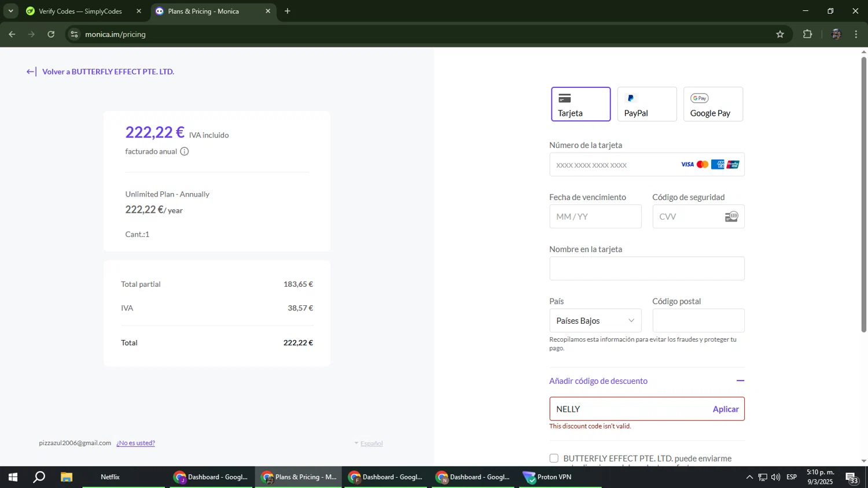Click the page vertical scrollbar
The height and width of the screenshot is (488, 868).
(x=863, y=194)
